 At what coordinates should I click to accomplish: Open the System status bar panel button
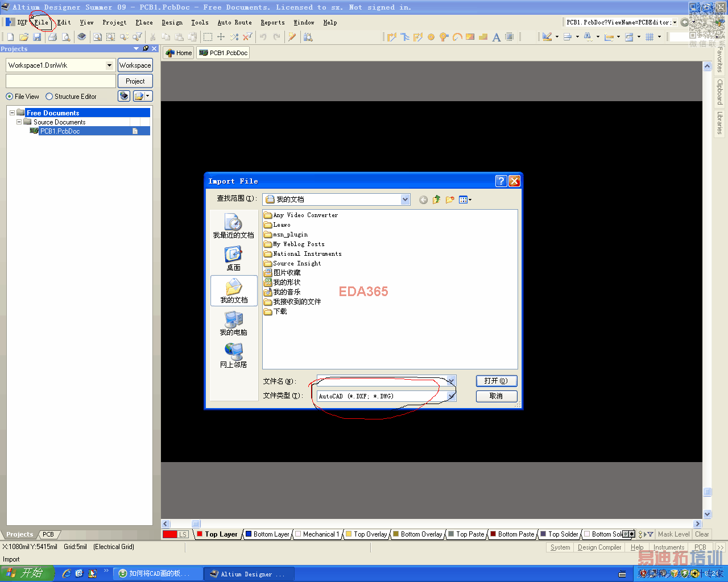[560, 547]
